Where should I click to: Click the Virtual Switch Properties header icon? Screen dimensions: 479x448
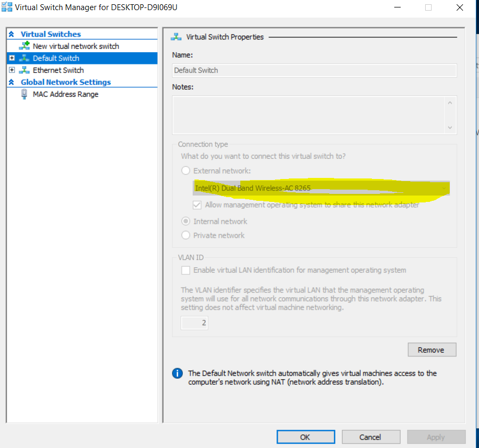pos(176,37)
